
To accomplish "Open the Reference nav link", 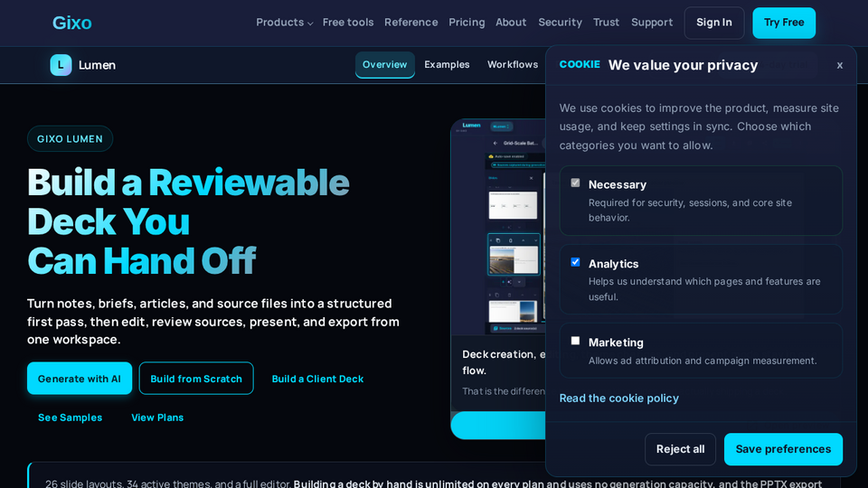I will click(x=410, y=23).
